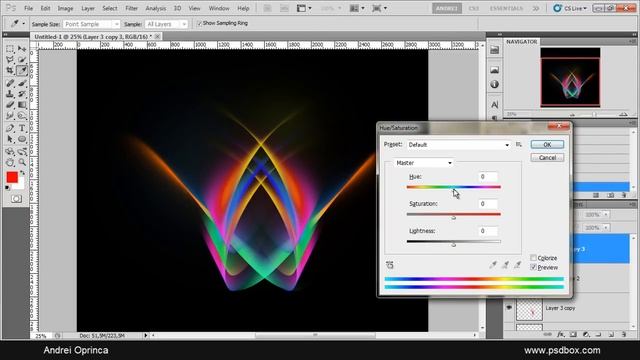Delete layer with trash icon
This screenshot has height=360, width=640.
click(x=624, y=334)
